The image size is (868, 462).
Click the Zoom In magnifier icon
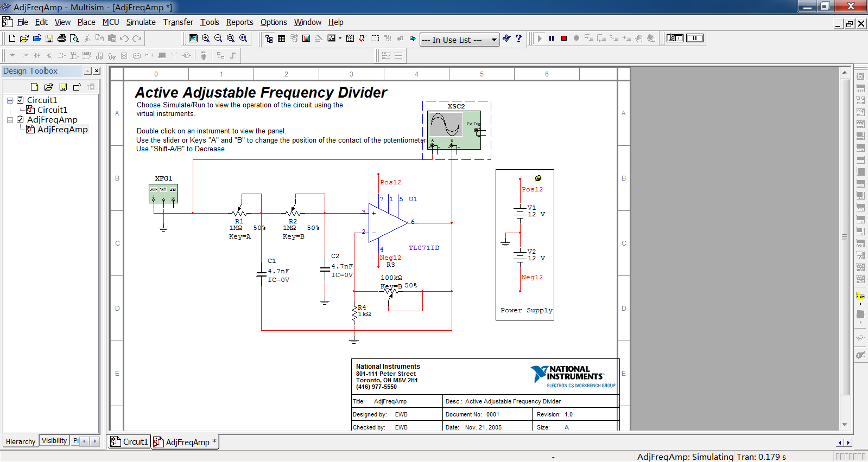click(206, 39)
